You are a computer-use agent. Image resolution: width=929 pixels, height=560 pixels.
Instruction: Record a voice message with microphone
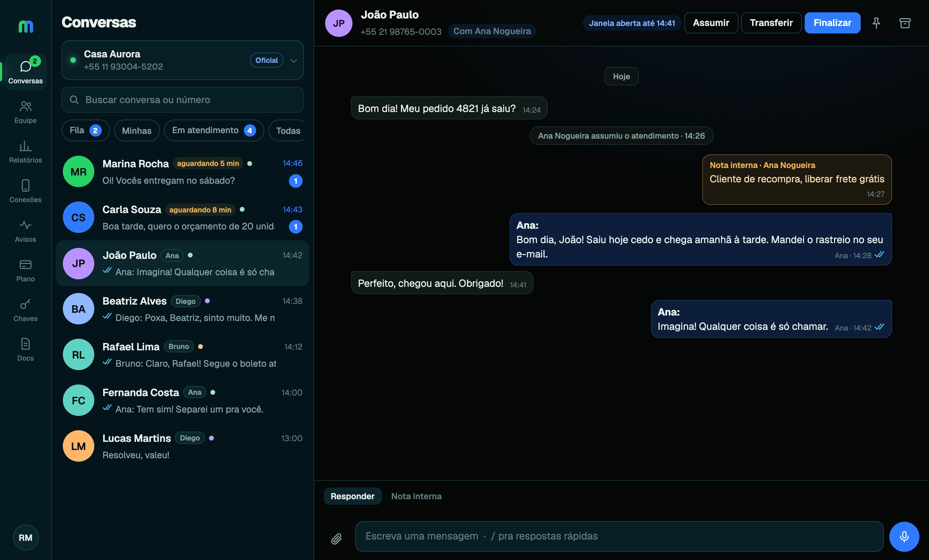point(904,536)
